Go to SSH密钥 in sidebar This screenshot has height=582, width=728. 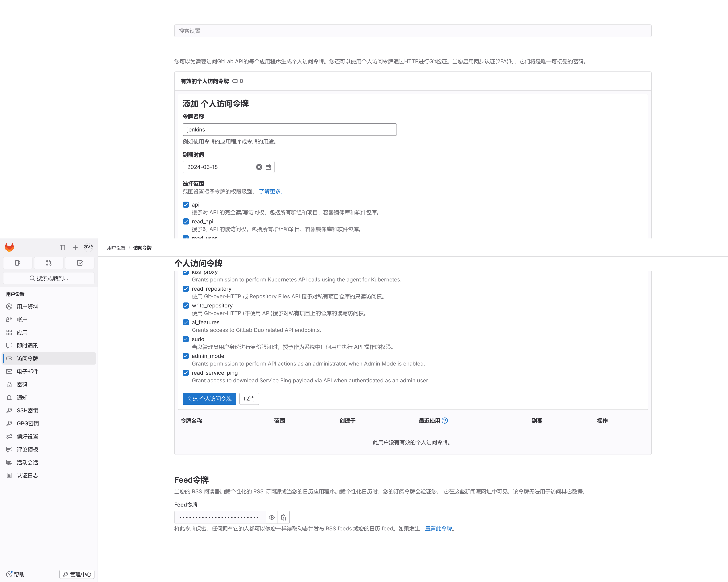tap(27, 410)
